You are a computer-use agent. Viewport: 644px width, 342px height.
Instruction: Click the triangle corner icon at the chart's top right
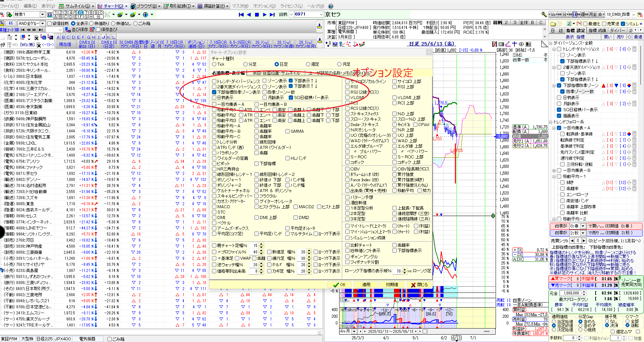click(544, 44)
